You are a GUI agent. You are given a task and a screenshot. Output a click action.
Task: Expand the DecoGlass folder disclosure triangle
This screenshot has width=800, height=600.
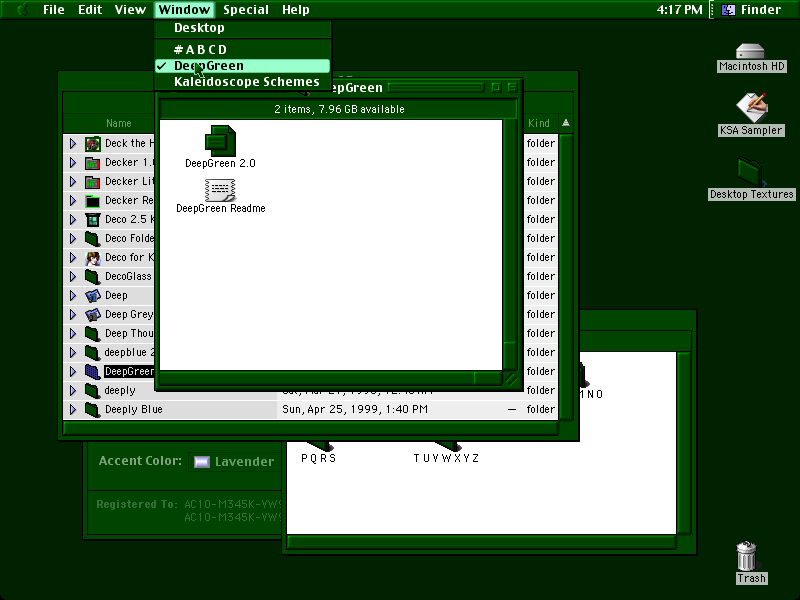point(72,276)
